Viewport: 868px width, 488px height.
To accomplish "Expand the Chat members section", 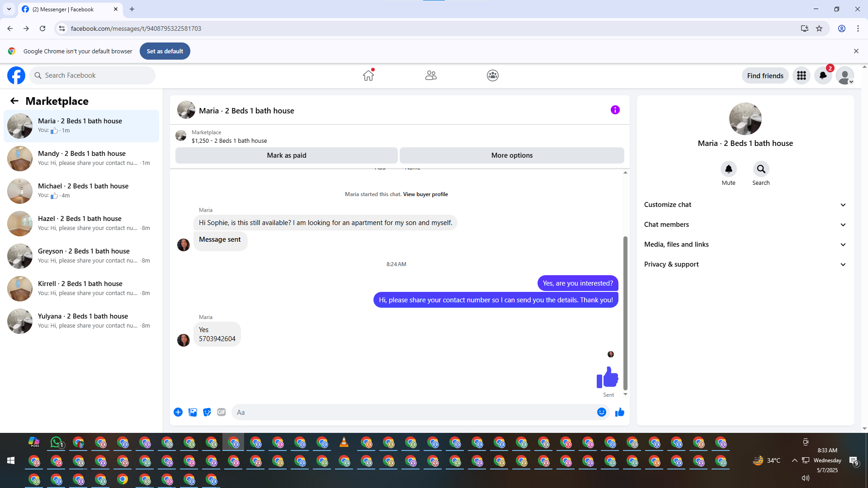I will click(x=745, y=225).
